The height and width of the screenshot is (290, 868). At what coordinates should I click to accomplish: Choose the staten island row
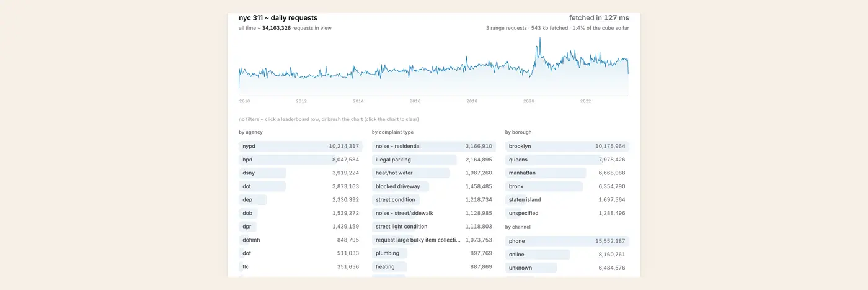567,200
